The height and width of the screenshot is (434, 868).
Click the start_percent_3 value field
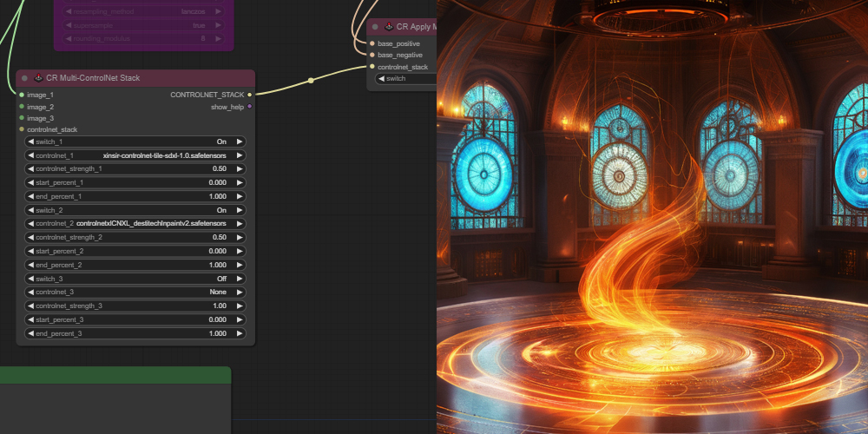coord(135,320)
